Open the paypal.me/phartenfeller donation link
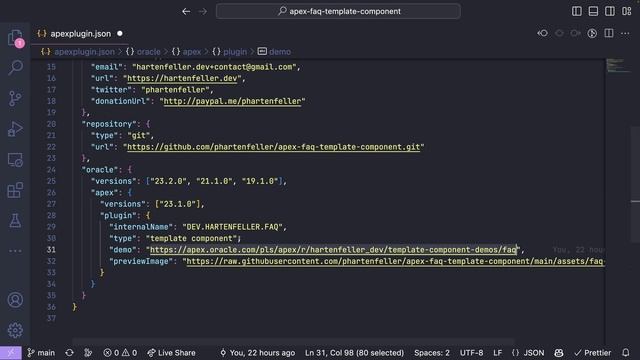640x360 pixels. click(232, 101)
